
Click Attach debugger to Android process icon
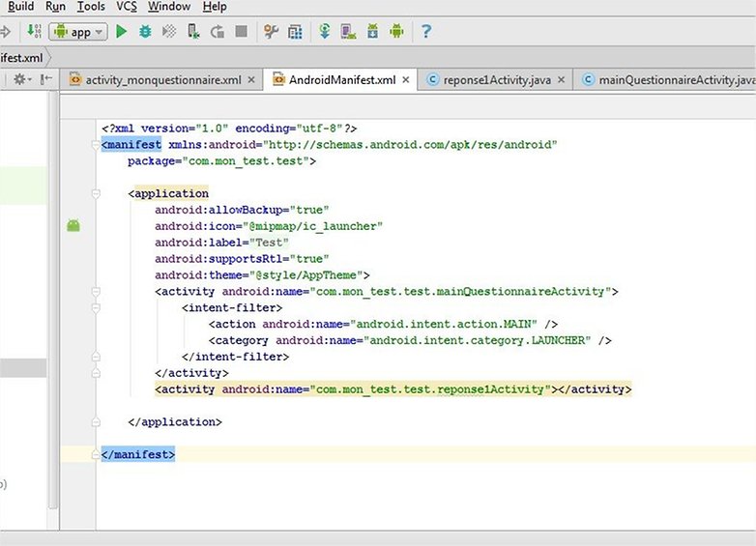(x=193, y=32)
